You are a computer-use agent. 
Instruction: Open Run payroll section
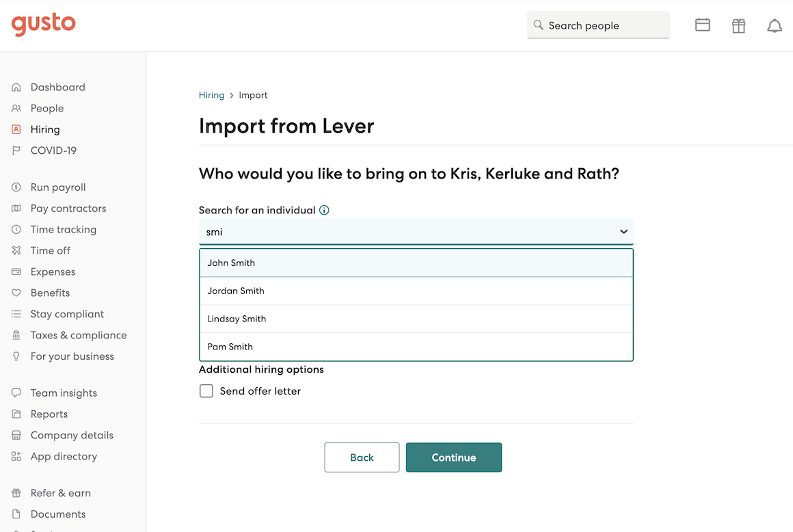coord(58,187)
